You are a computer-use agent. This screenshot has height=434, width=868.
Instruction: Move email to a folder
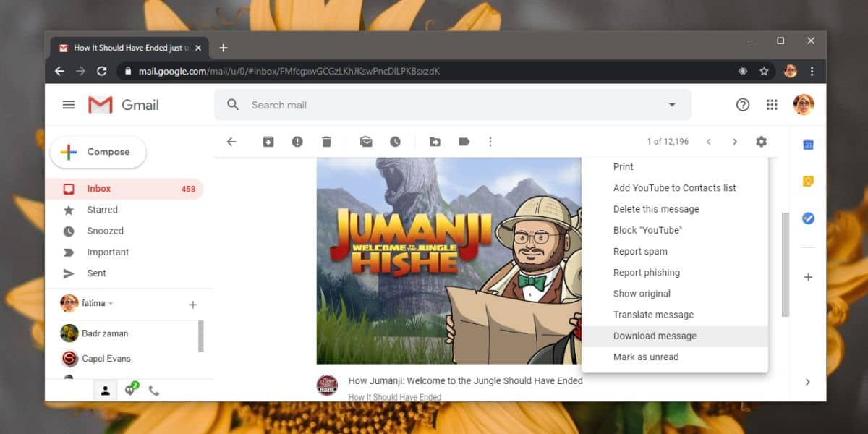pos(435,142)
